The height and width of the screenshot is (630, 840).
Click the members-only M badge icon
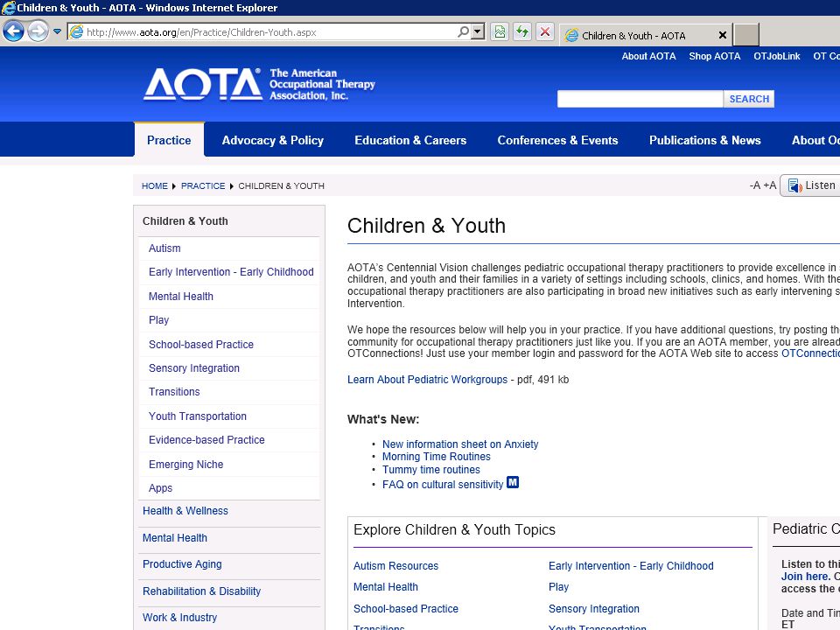click(x=513, y=482)
